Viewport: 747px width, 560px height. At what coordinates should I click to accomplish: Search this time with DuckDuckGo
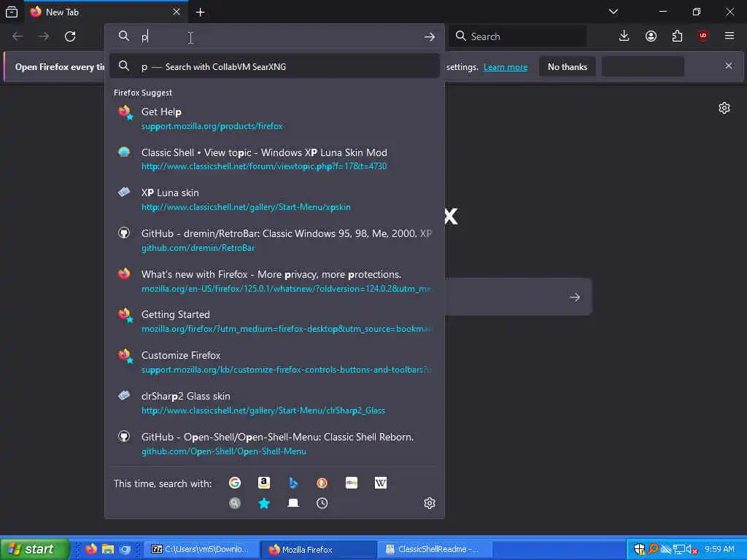pos(322,483)
